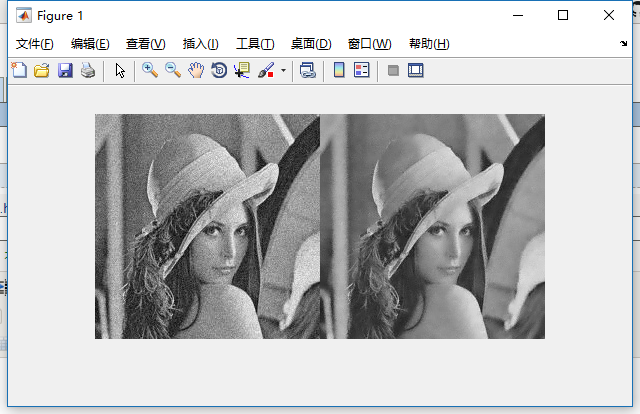Click the noisy Lena image on the left
Viewport: 640px width, 414px height.
coord(207,226)
